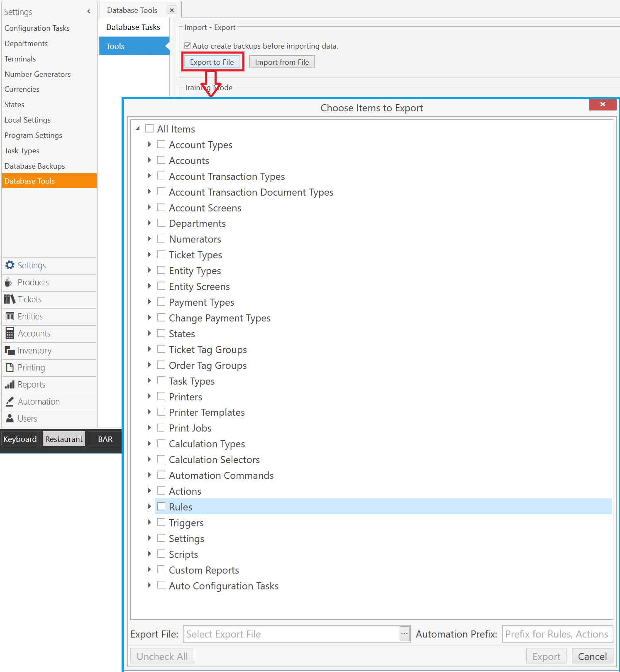Collapse the Settings sidebar with arrow icon
Viewport: 620px width, 672px height.
tap(88, 12)
